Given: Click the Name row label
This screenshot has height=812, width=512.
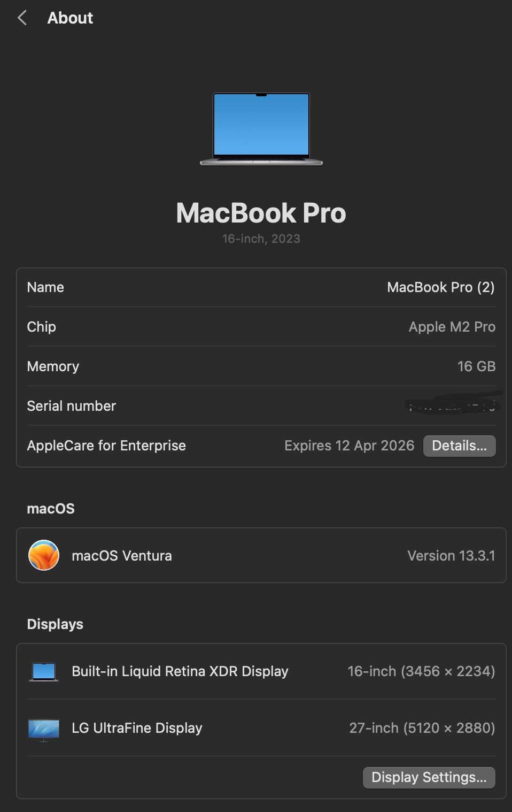Looking at the screenshot, I should pos(45,287).
